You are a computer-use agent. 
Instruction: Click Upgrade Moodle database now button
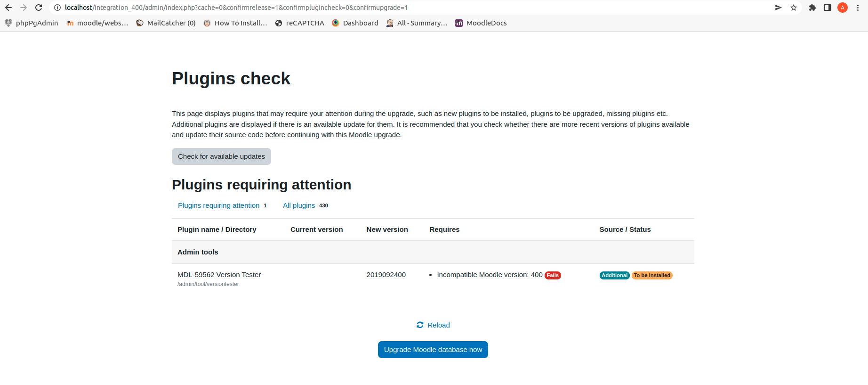click(433, 350)
